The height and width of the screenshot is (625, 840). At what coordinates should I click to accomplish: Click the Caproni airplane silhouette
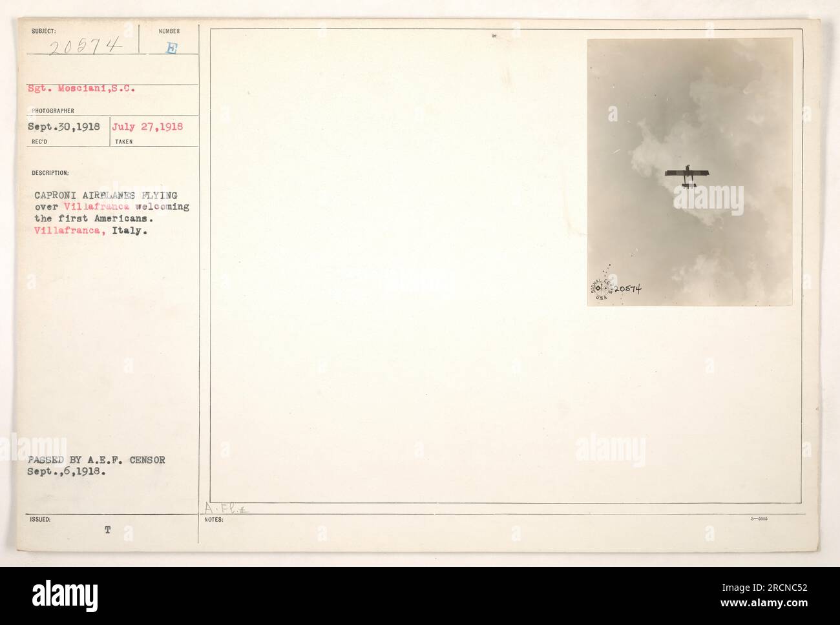click(688, 176)
